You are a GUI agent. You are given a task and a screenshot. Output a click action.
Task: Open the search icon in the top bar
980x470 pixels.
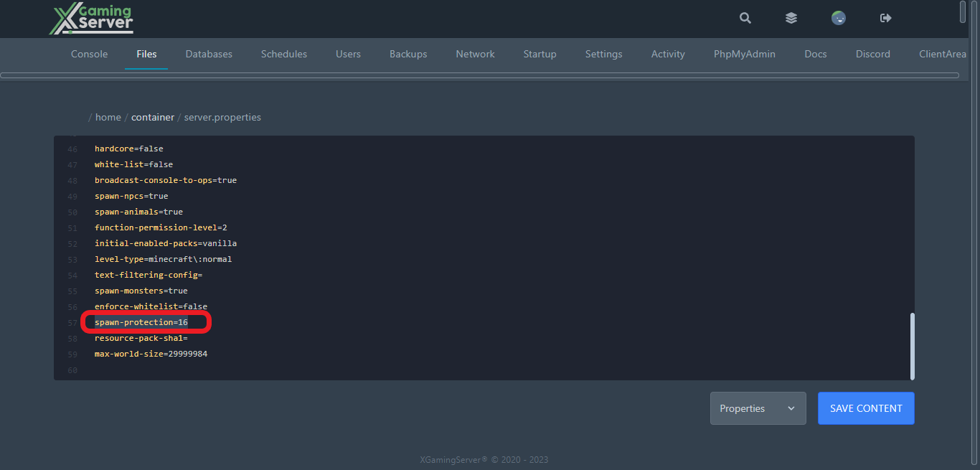[x=745, y=18]
